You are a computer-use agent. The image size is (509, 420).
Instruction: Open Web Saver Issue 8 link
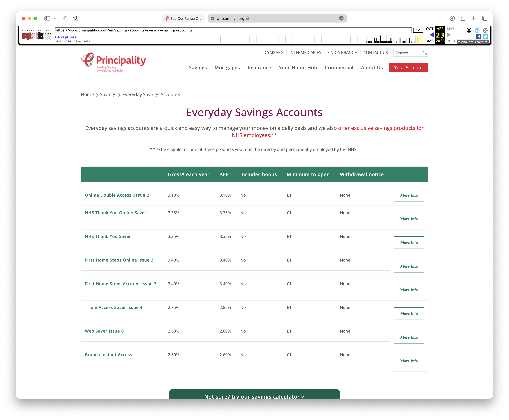[x=104, y=331]
